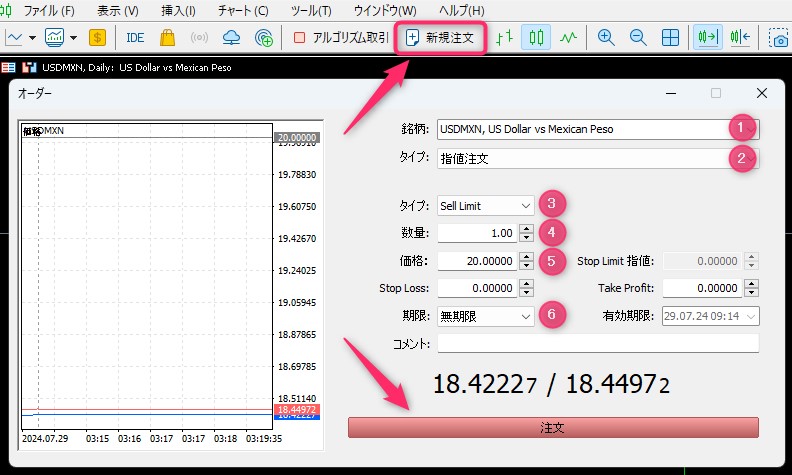Click the 18.44972 ask price label on chart
Viewport: 792px width, 475px height.
[x=296, y=409]
